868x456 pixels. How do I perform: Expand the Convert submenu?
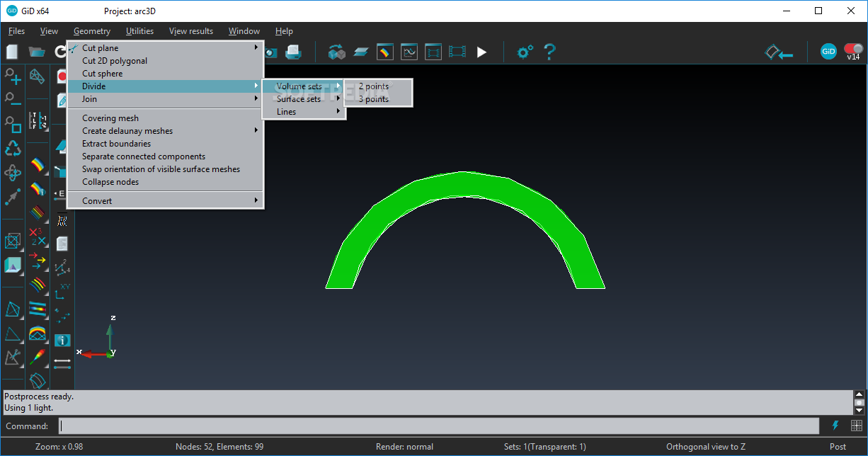coord(165,201)
